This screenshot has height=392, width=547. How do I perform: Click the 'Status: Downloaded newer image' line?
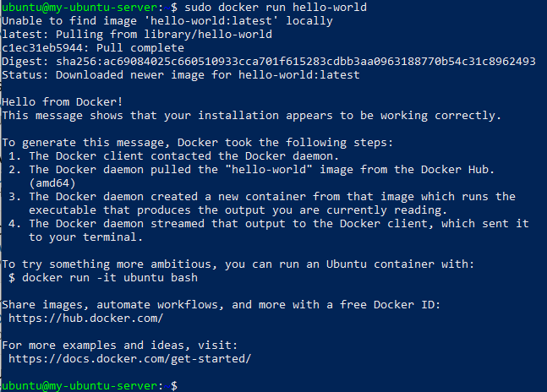181,74
